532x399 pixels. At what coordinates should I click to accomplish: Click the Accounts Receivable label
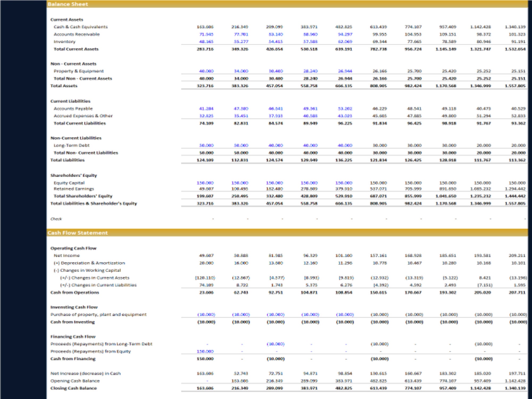pos(77,34)
